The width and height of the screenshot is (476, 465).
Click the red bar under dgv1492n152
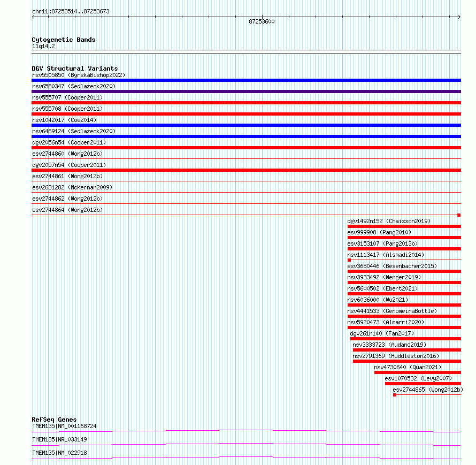click(x=404, y=226)
